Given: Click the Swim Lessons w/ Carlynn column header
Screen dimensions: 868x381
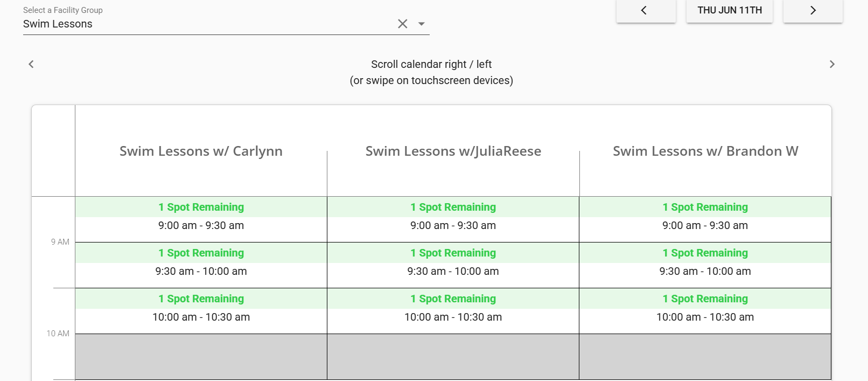Looking at the screenshot, I should [x=201, y=151].
